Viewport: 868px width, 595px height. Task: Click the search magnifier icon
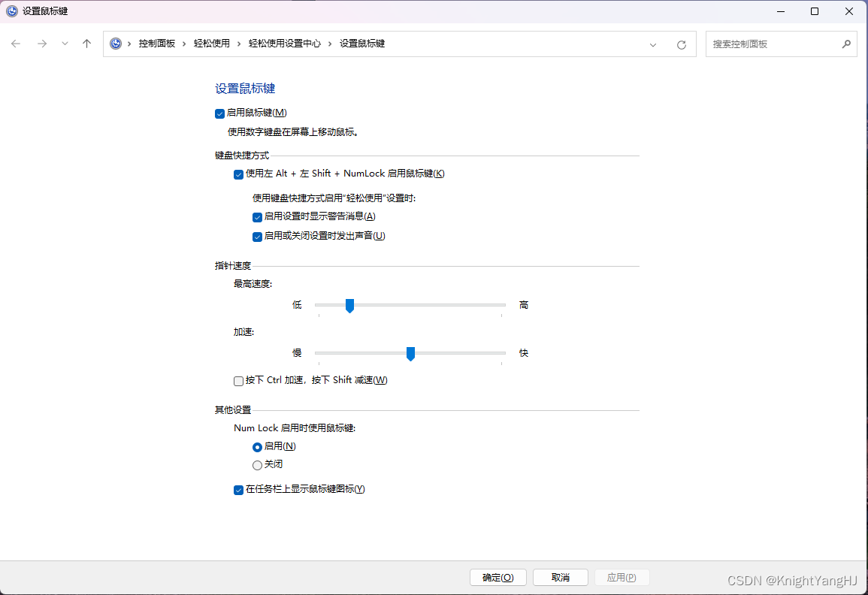coord(846,44)
